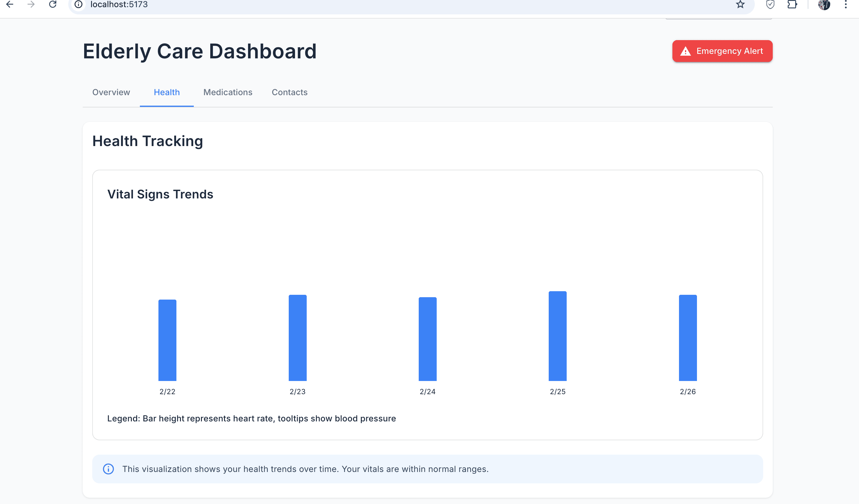Select the Health tab
This screenshot has width=859, height=504.
pyautogui.click(x=167, y=92)
